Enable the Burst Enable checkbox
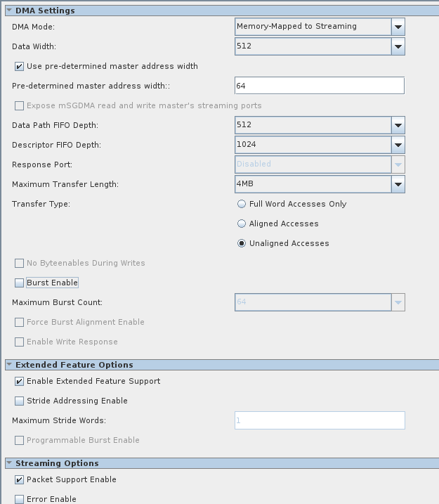The height and width of the screenshot is (504, 439). (x=20, y=283)
